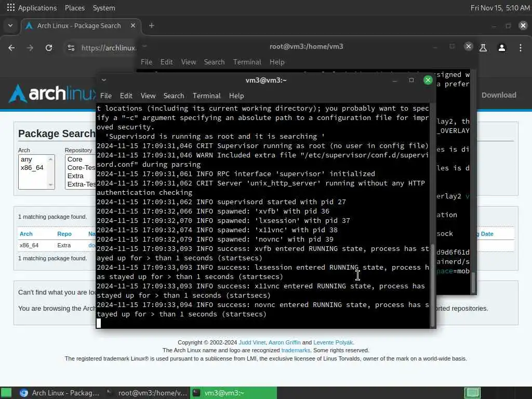Open File menu in root@vm3 terminal
The image size is (532, 399).
(146, 62)
